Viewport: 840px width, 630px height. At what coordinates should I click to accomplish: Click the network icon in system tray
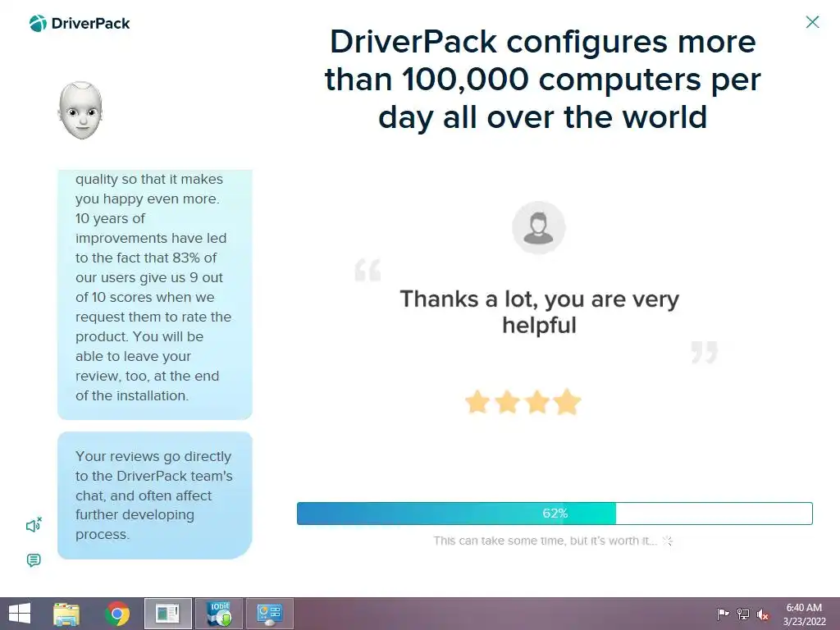pos(743,614)
